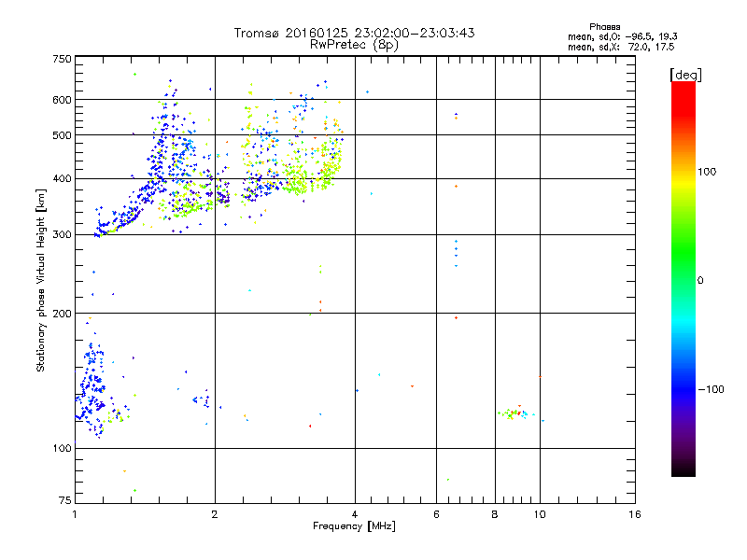The width and height of the screenshot is (747, 560).
Task: Click the 'mean, sd,O: -96.5, 19.3' statistics line
Action: pyautogui.click(x=623, y=36)
